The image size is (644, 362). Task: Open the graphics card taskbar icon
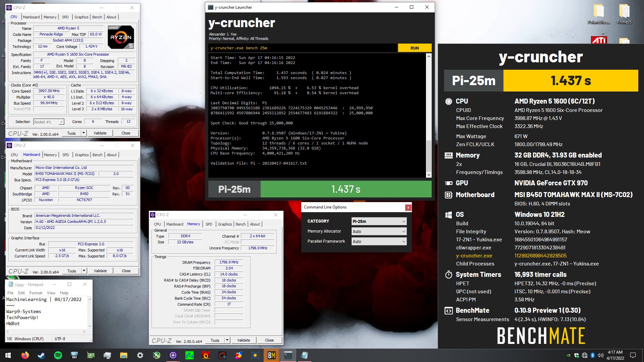click(91, 355)
